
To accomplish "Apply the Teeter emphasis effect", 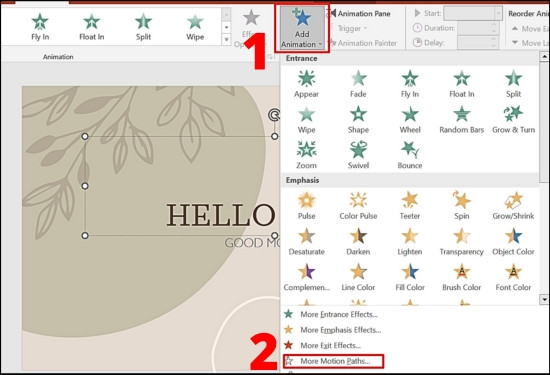I will 410,206.
